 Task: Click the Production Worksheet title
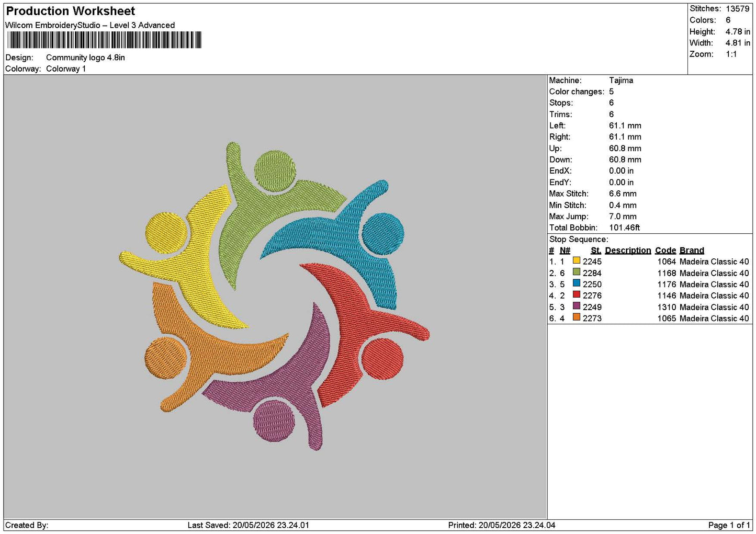pos(71,11)
